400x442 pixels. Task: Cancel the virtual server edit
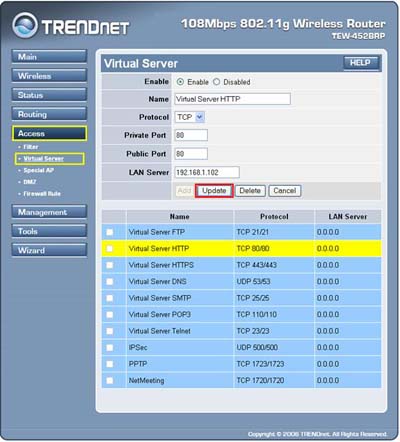click(x=285, y=191)
